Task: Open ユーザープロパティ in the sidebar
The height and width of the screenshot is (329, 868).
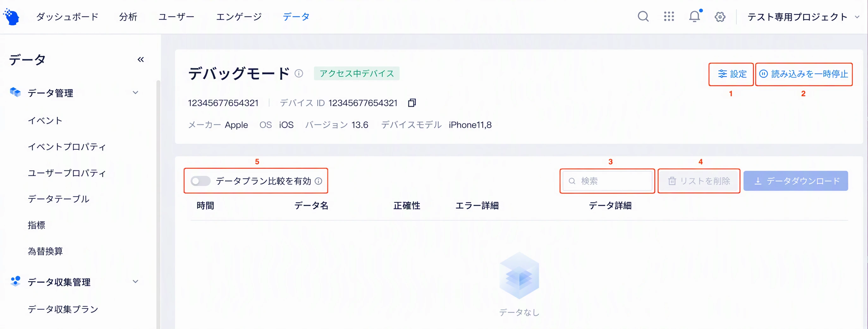Action: (x=67, y=173)
